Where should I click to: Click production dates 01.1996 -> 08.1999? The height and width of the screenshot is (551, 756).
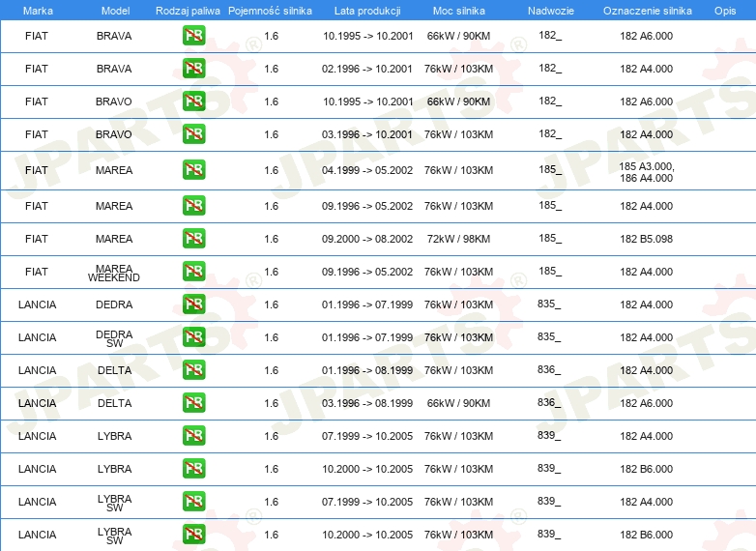click(x=367, y=370)
